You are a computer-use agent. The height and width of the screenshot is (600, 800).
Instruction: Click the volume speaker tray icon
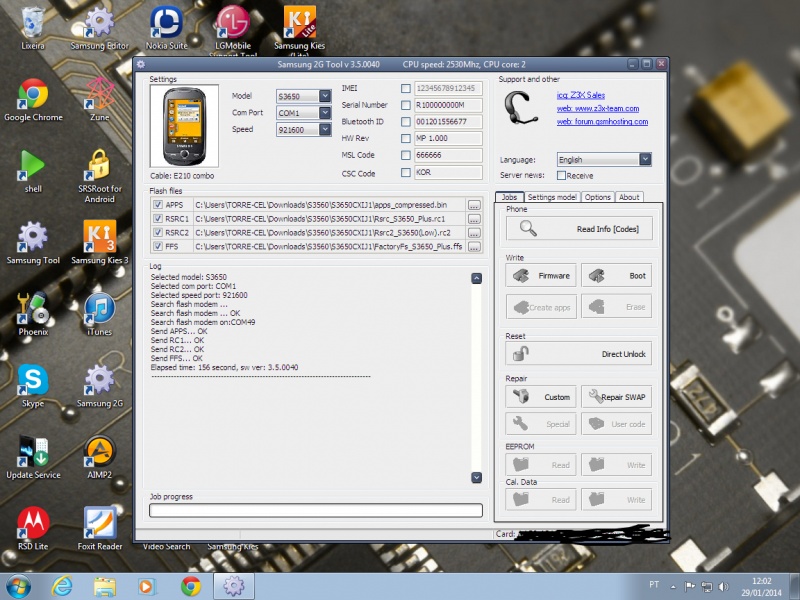(723, 586)
